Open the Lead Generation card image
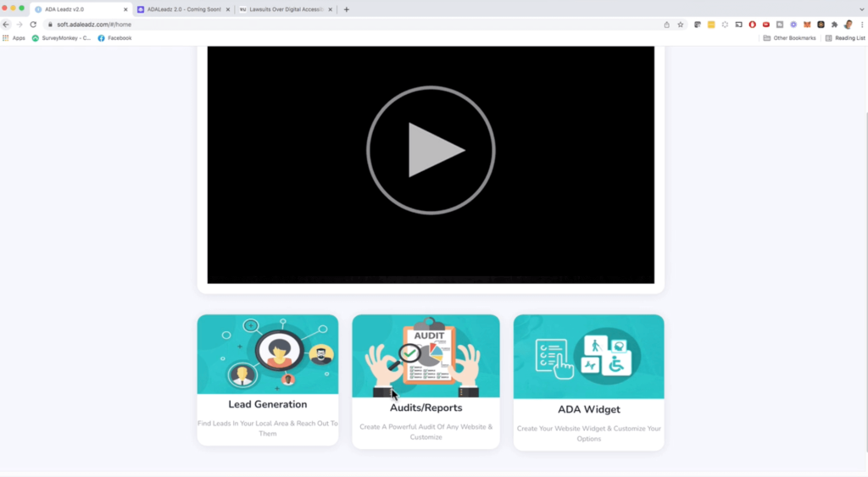 [x=268, y=353]
